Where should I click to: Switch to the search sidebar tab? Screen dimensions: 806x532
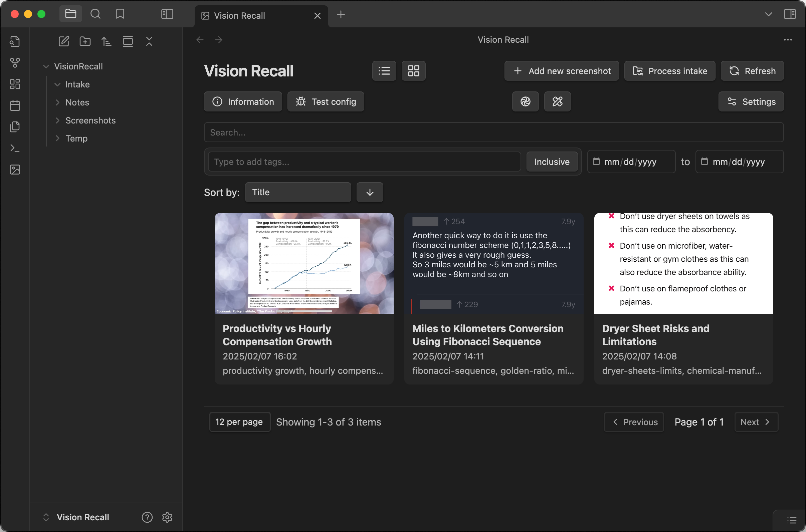(x=95, y=14)
